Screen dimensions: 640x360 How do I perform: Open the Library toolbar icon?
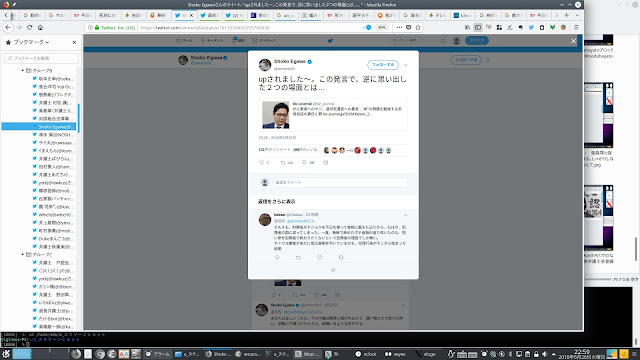point(467,27)
